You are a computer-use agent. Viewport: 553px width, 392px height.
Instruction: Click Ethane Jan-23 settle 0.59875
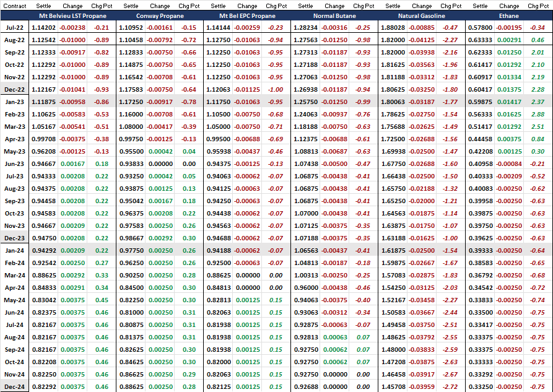pos(480,102)
